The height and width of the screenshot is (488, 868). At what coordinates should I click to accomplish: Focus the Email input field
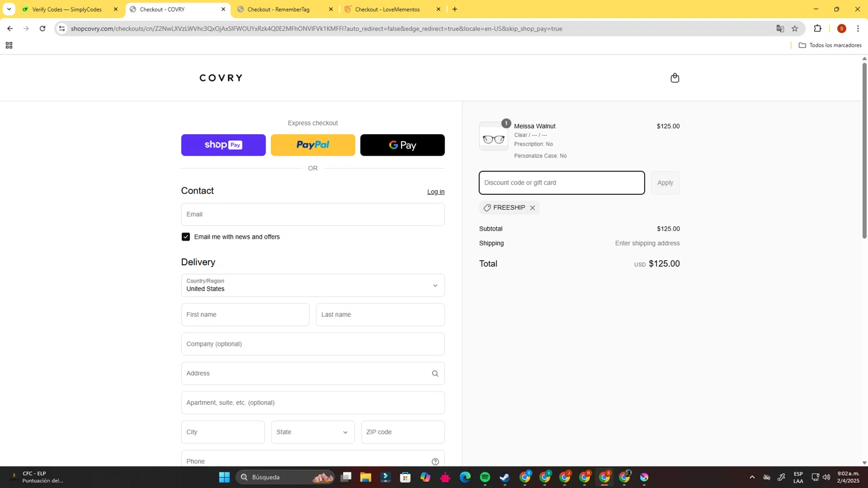point(313,215)
